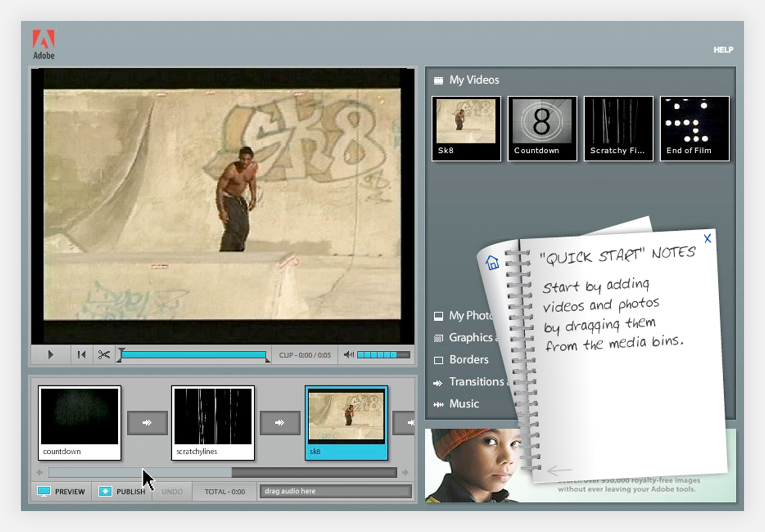Open the My Photos bin
This screenshot has width=765, height=532.
(x=470, y=316)
